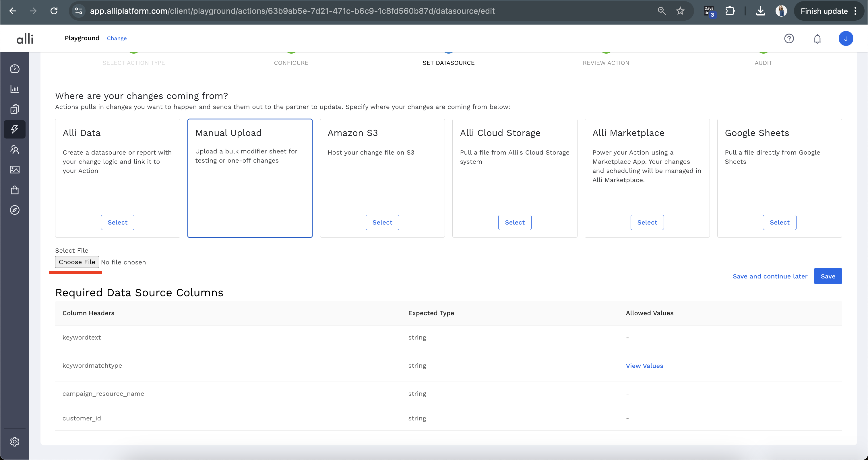Click Save and continue later
868x460 pixels.
pyautogui.click(x=770, y=276)
